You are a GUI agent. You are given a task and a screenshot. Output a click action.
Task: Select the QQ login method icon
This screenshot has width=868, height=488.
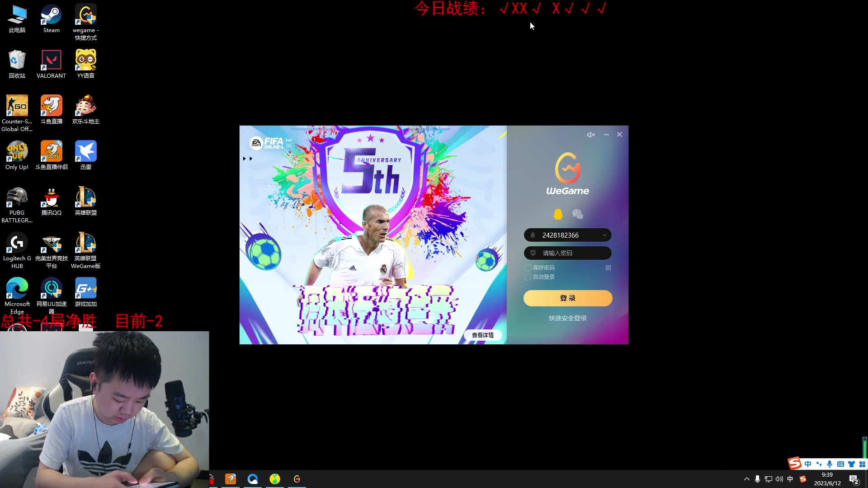click(x=558, y=214)
